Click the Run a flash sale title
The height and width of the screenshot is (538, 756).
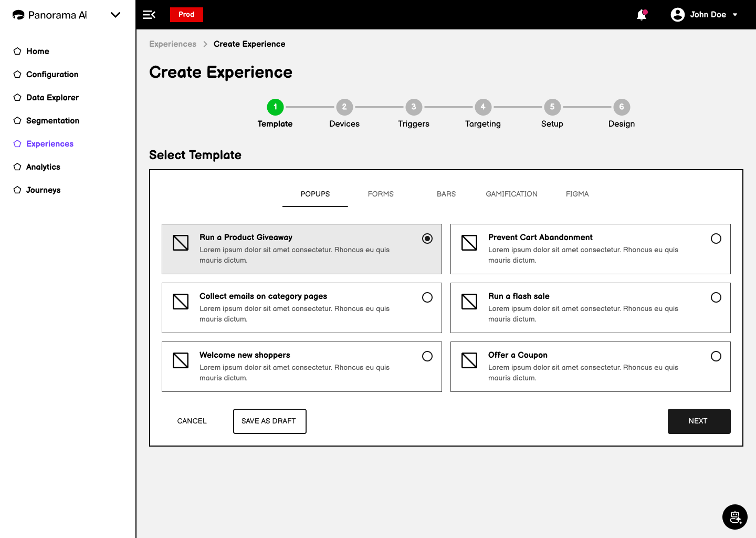pyautogui.click(x=519, y=296)
